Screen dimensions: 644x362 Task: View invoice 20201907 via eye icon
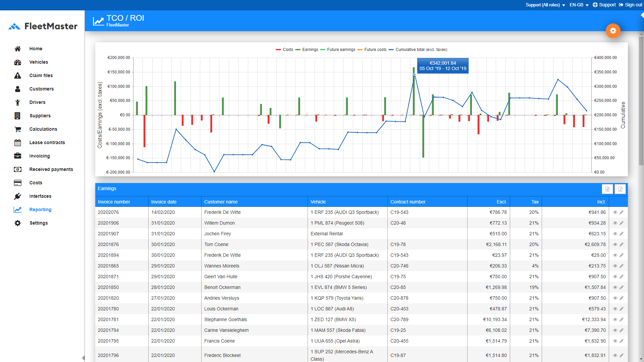tap(615, 234)
